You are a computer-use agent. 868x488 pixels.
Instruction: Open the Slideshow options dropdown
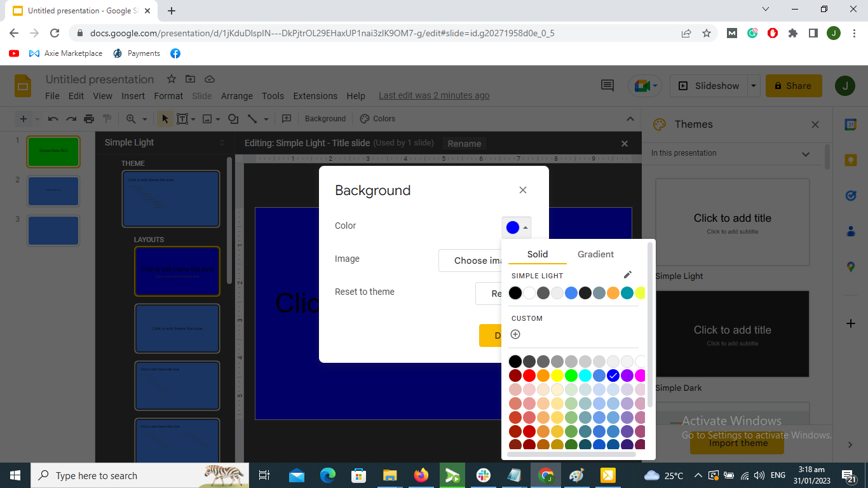pyautogui.click(x=754, y=86)
